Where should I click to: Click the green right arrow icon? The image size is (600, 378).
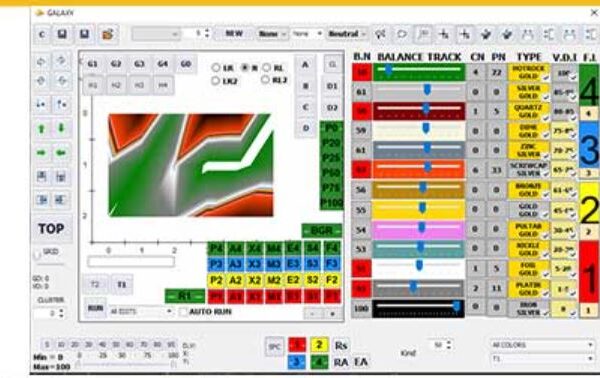tap(42, 153)
